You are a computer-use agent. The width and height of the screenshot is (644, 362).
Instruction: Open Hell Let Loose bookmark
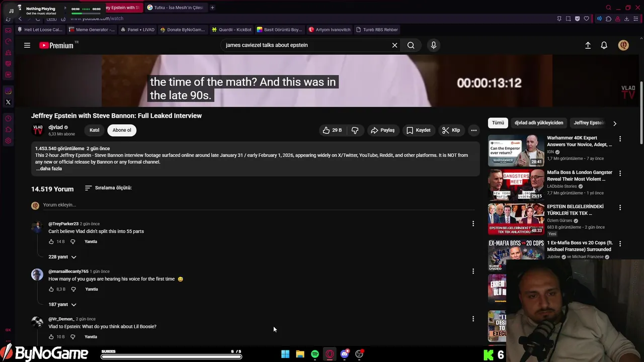pyautogui.click(x=40, y=30)
